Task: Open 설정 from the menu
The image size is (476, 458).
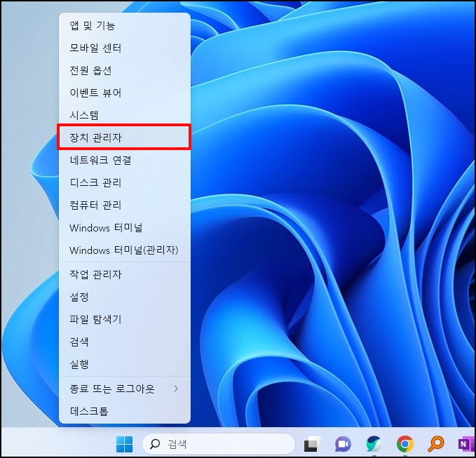Action: 125,297
